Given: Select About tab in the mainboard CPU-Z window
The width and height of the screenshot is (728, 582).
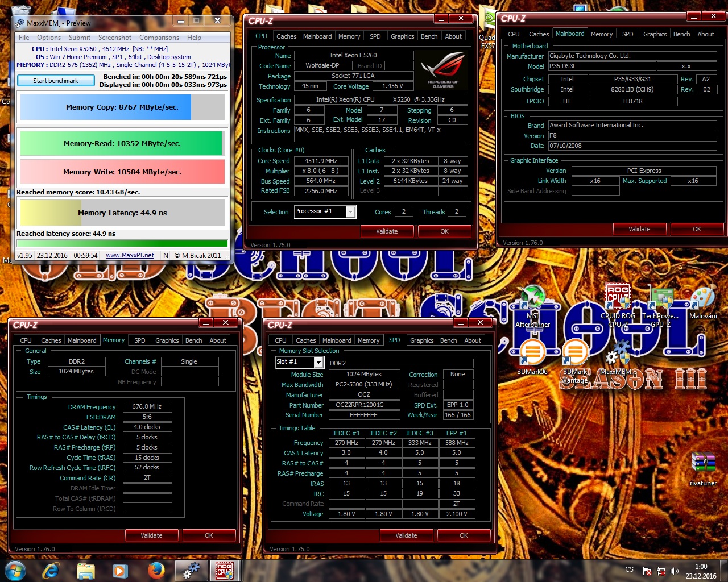Looking at the screenshot, I should (x=706, y=34).
